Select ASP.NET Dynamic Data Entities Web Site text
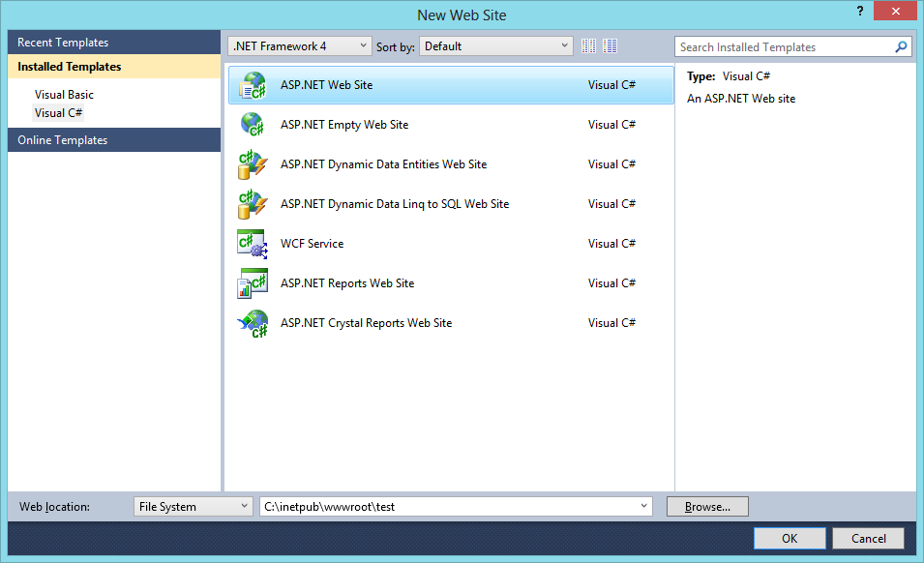Viewport: 924px width, 563px height. pos(383,164)
